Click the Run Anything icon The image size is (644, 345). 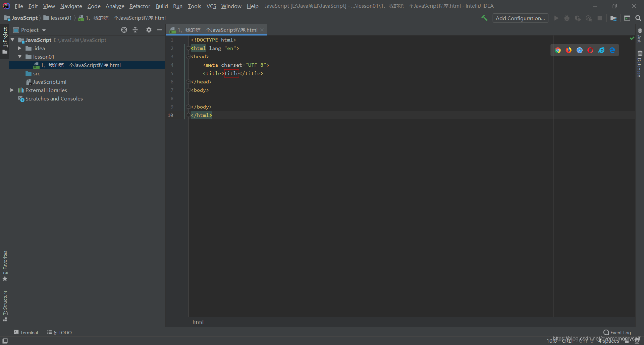(x=627, y=18)
